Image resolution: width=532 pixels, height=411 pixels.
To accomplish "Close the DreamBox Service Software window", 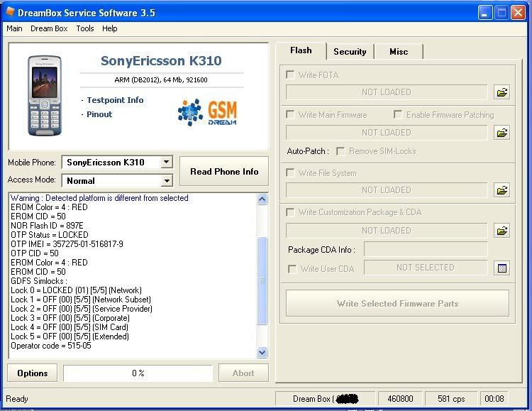I will (518, 13).
